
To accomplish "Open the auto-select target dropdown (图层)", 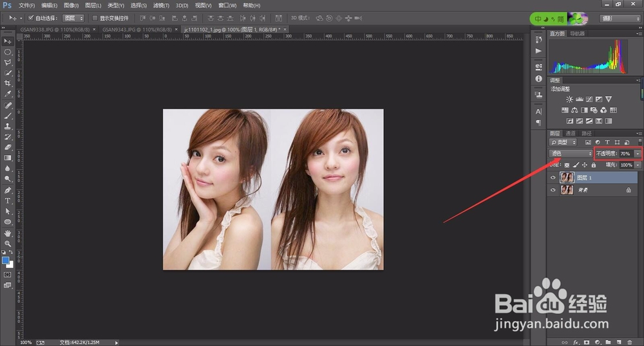I will pos(73,17).
